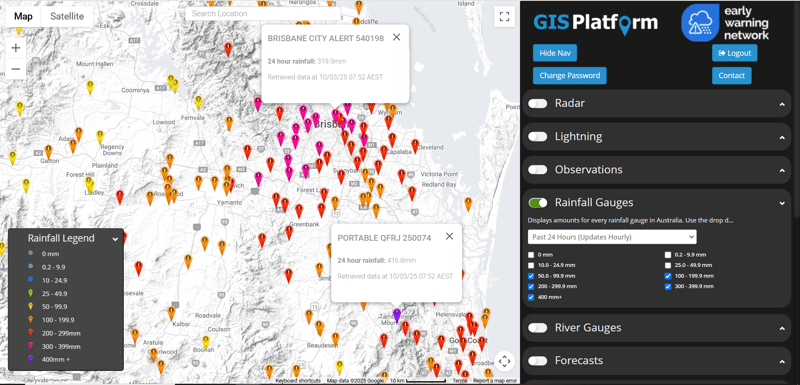Click the red marker near Victoria Point

click(x=402, y=176)
